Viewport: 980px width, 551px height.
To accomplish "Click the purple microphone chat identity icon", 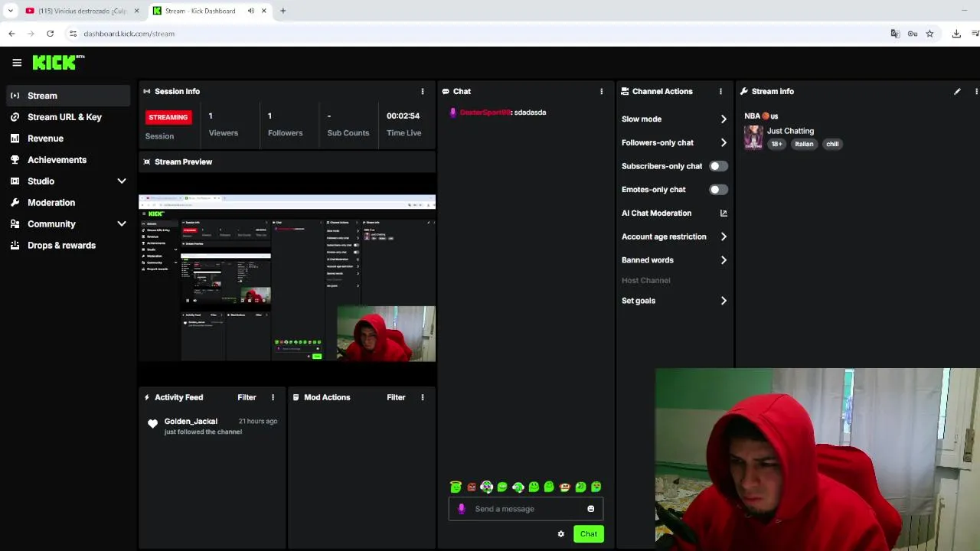I will coord(461,509).
